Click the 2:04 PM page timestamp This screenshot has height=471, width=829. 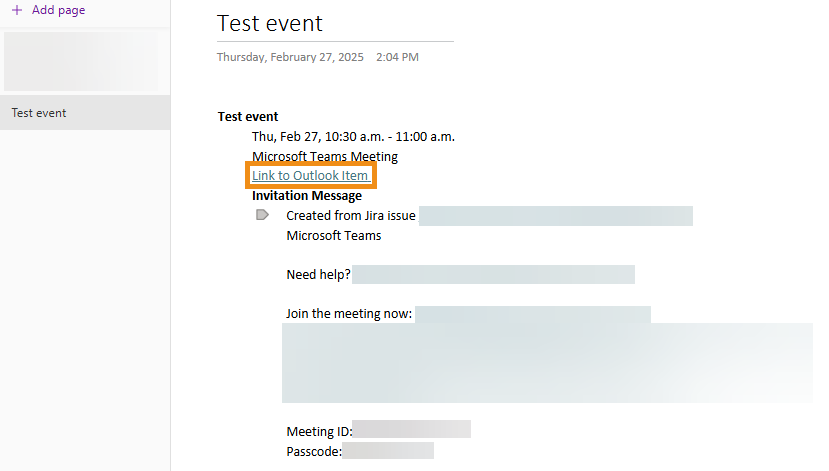[x=397, y=57]
